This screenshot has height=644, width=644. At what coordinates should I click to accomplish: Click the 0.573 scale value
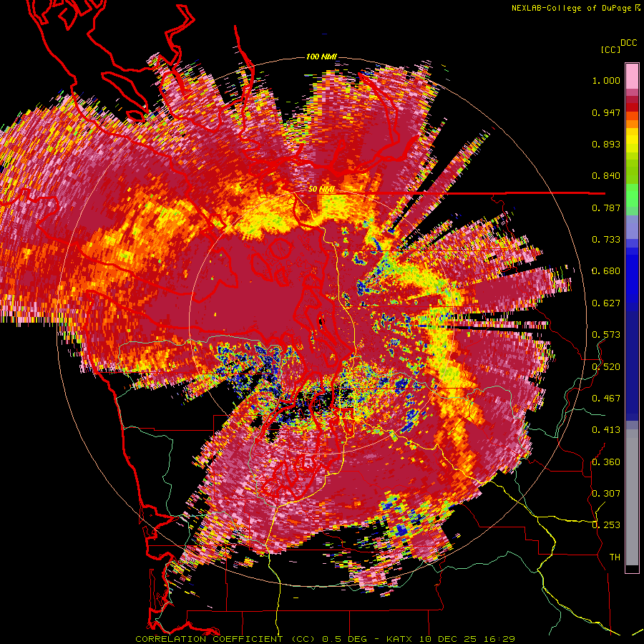(606, 335)
